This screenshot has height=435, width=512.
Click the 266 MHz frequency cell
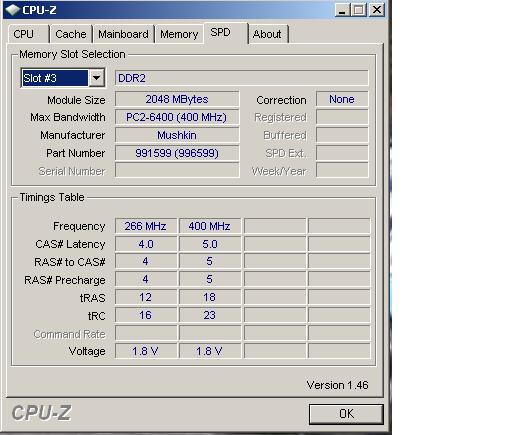click(146, 226)
